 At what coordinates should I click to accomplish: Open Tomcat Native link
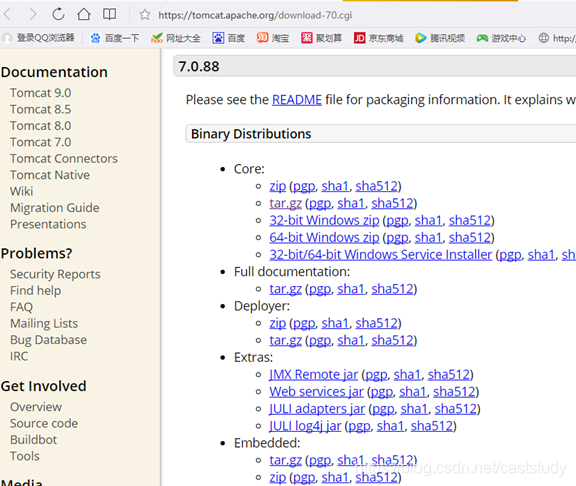[x=50, y=175]
